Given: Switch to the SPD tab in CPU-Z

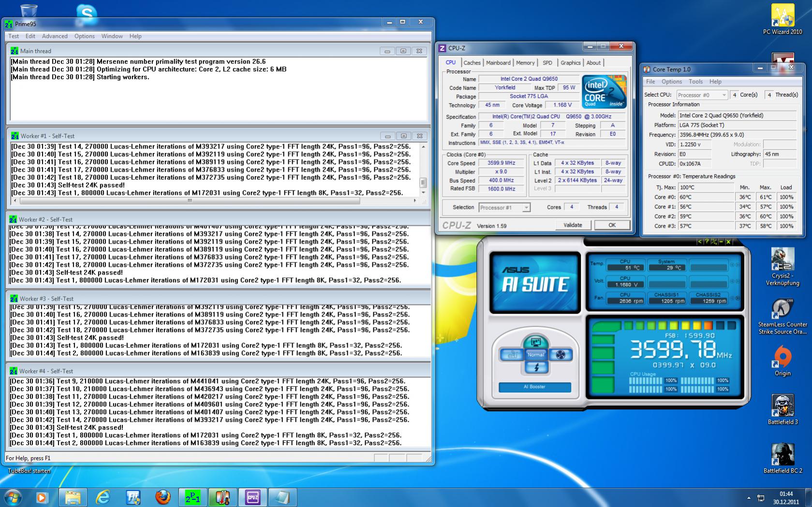Looking at the screenshot, I should click(547, 63).
